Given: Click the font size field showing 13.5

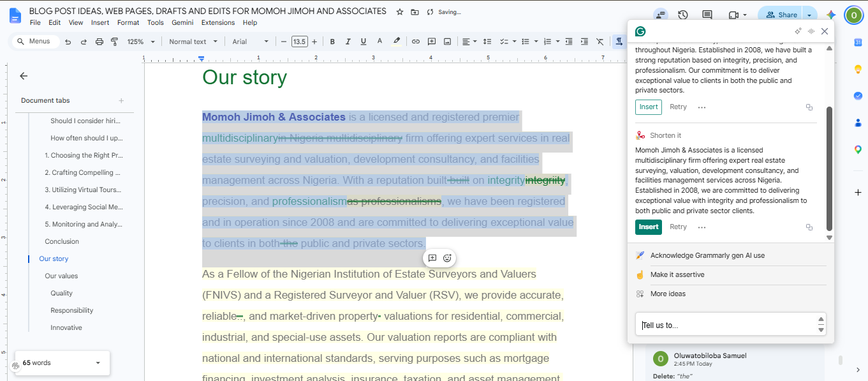Looking at the screenshot, I should tap(300, 41).
